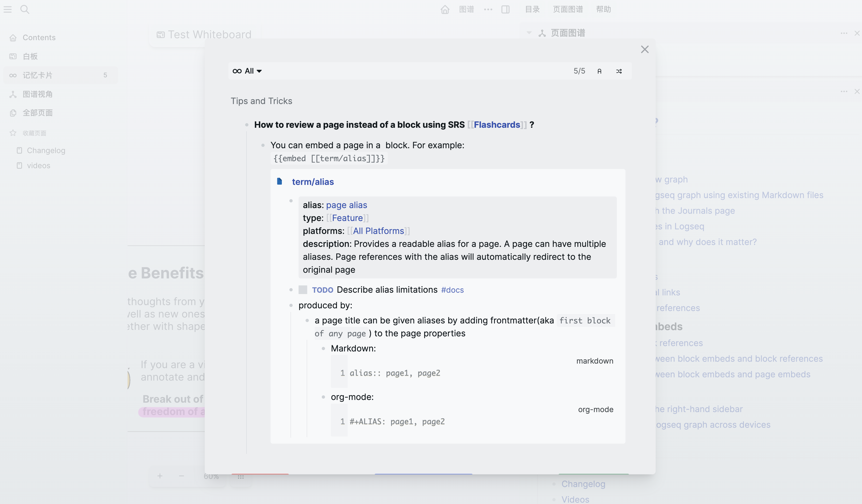Check the TODO checkbox for alias limitations

[303, 290]
